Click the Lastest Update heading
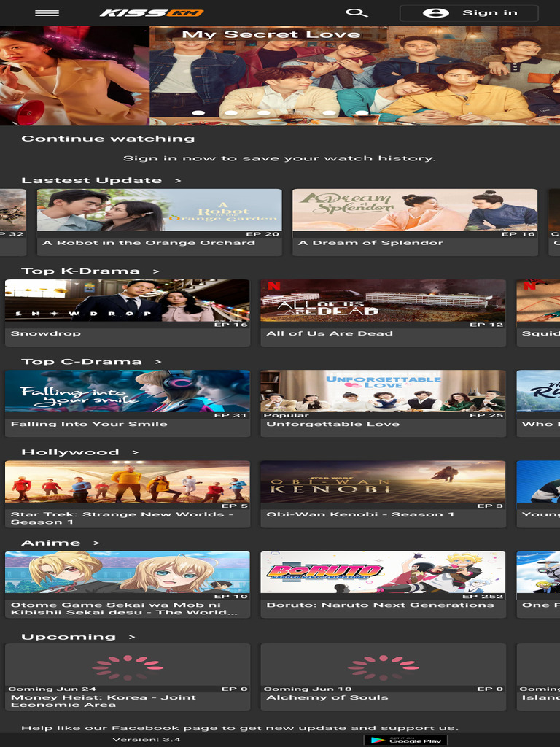560x747 pixels. [91, 181]
